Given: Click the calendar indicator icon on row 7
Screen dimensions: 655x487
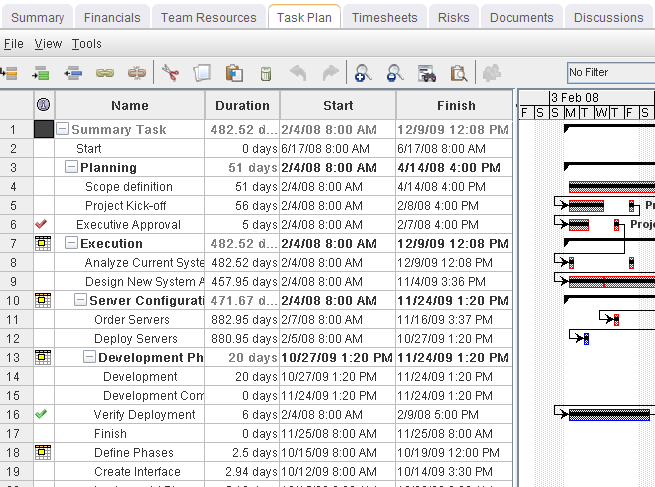Looking at the screenshot, I should pyautogui.click(x=43, y=244).
